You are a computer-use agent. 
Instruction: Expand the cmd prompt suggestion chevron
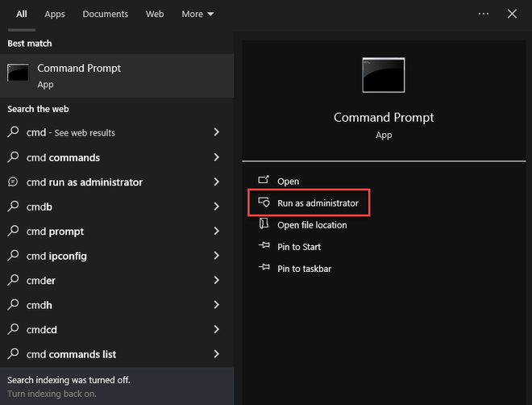217,232
